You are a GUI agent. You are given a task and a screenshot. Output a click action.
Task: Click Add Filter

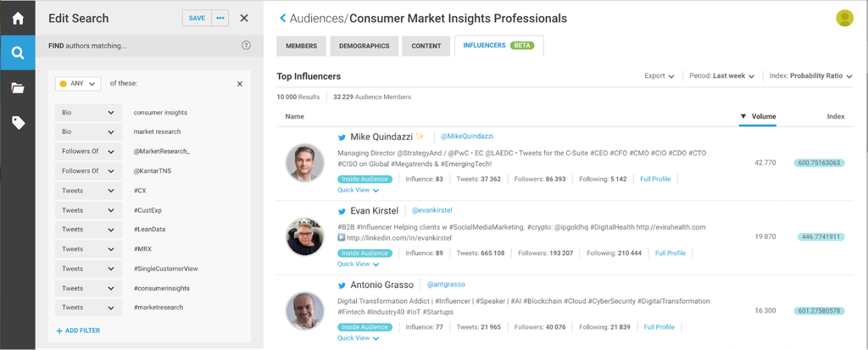[78, 330]
